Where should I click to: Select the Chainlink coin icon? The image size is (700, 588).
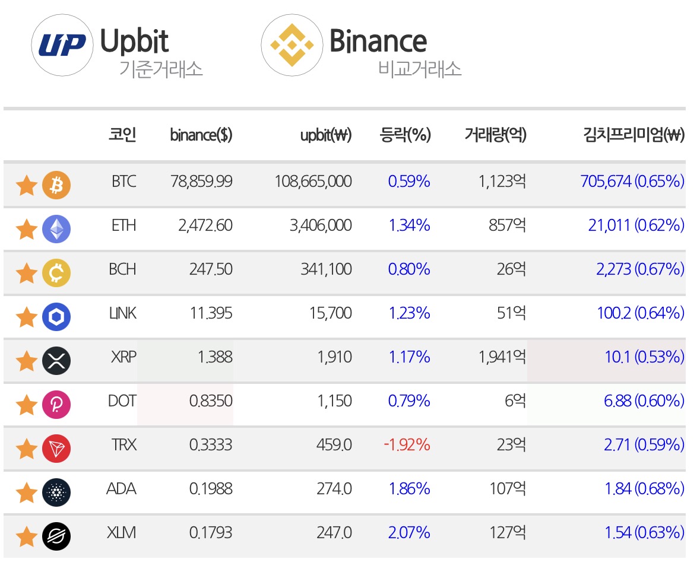tap(56, 317)
